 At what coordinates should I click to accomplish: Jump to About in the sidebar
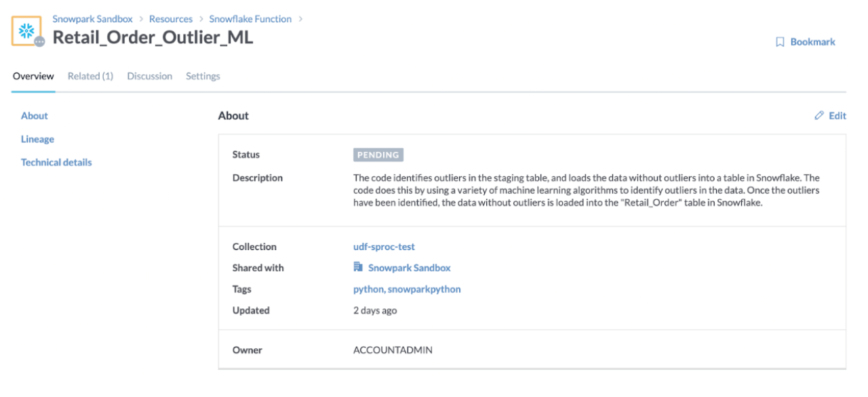tap(35, 116)
